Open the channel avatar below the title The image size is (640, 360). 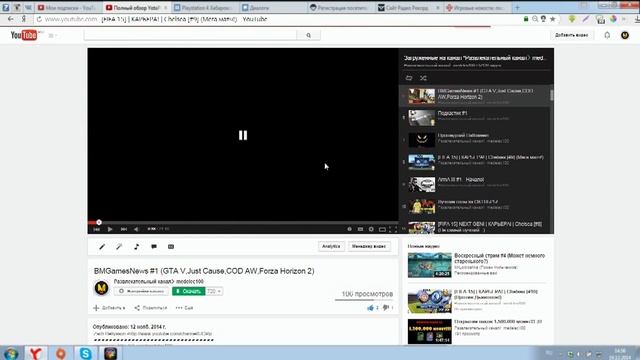coord(101,288)
